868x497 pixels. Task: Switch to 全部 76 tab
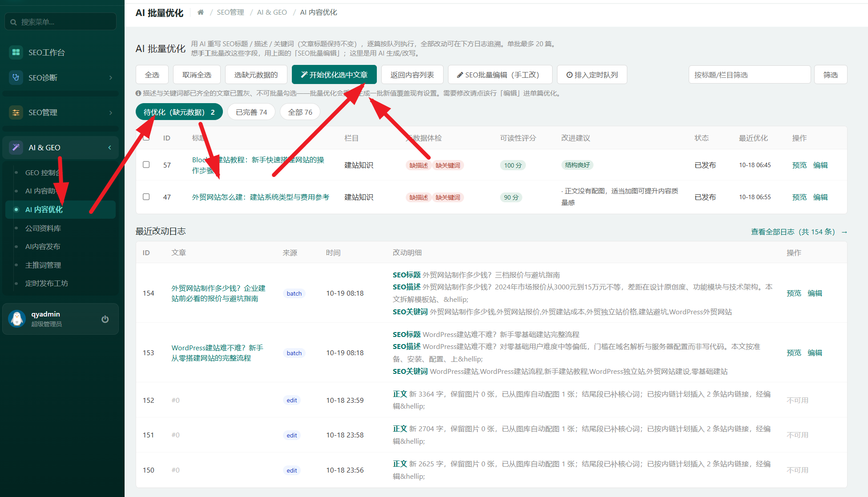click(x=300, y=112)
